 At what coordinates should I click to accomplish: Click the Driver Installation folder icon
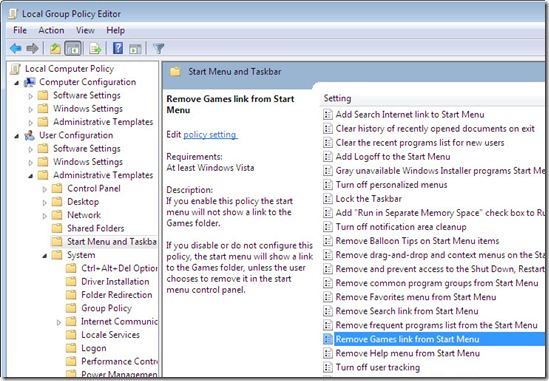pos(71,282)
